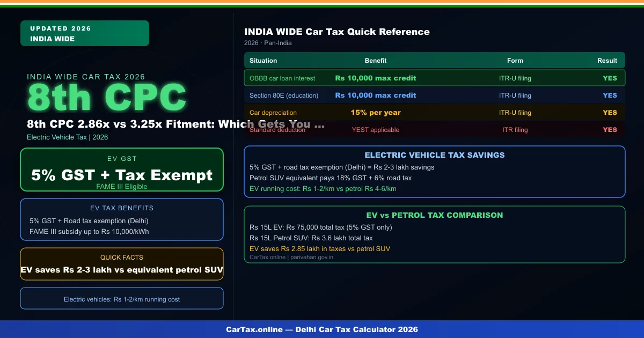Click 'CarTax.online — Delhi Car Tax Calculator 2026' footer

click(322, 329)
